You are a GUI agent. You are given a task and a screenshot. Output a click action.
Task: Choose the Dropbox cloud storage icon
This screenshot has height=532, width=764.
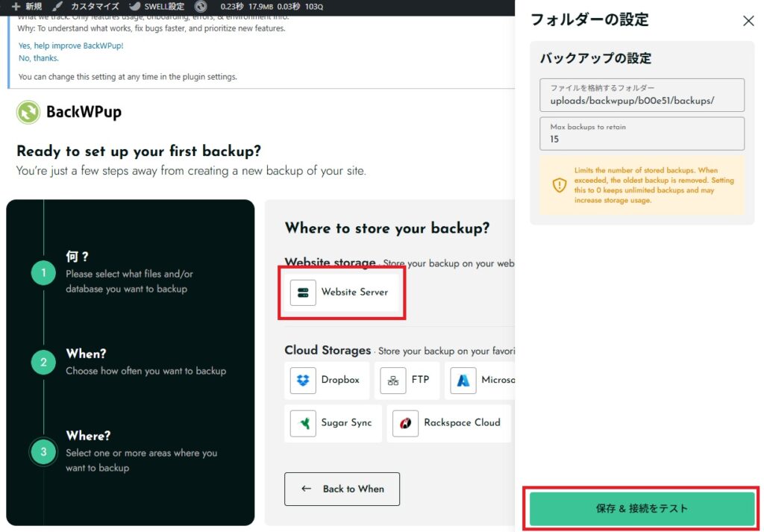(x=303, y=381)
